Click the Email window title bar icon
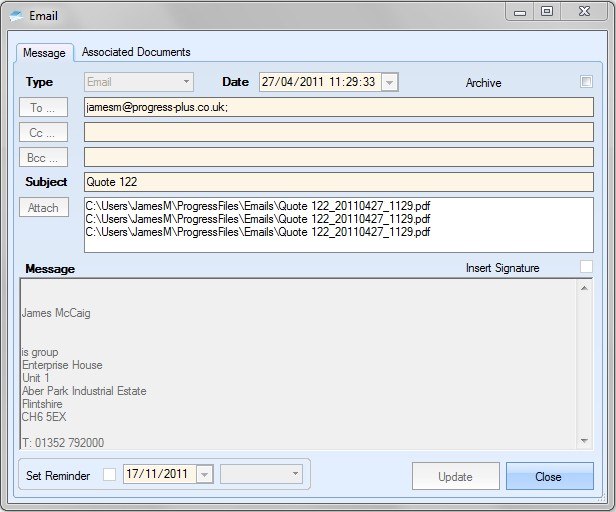The width and height of the screenshot is (616, 512). click(15, 16)
